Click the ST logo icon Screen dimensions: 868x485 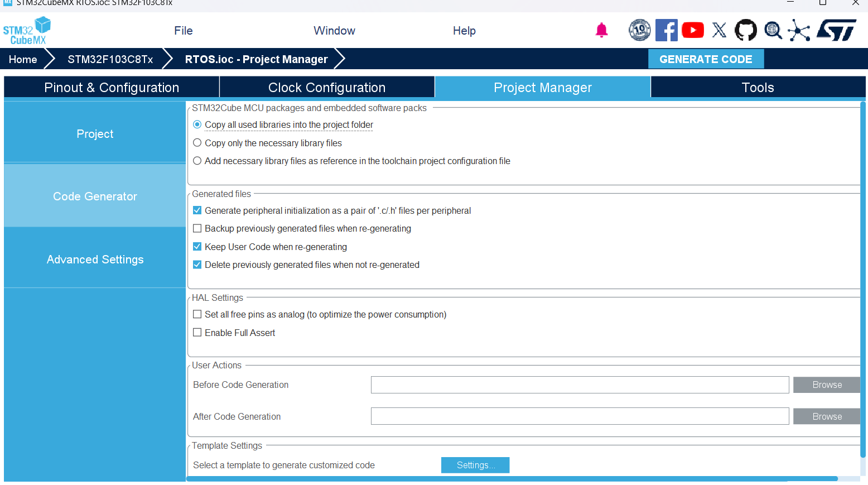(836, 30)
